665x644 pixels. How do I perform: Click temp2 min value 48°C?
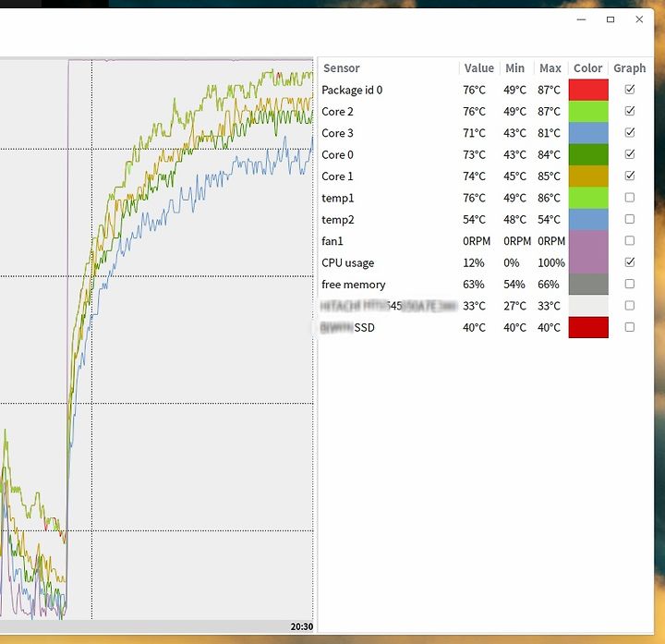[x=514, y=220]
